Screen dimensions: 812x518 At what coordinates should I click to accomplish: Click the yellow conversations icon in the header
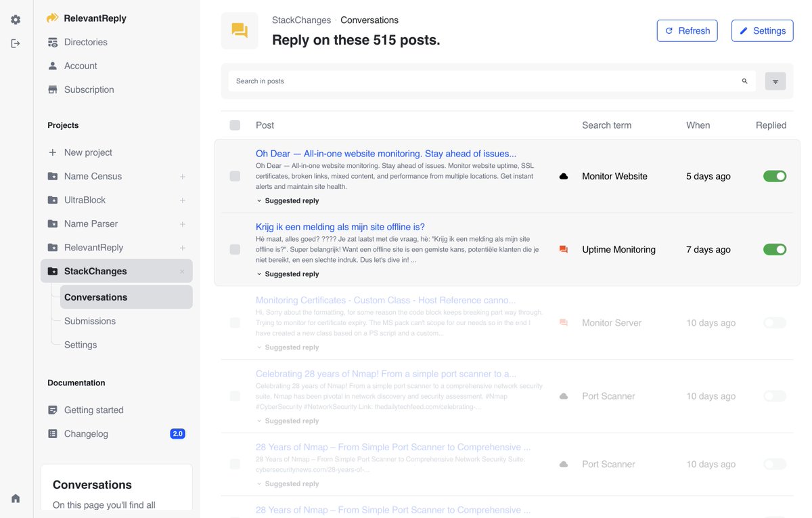tap(240, 30)
